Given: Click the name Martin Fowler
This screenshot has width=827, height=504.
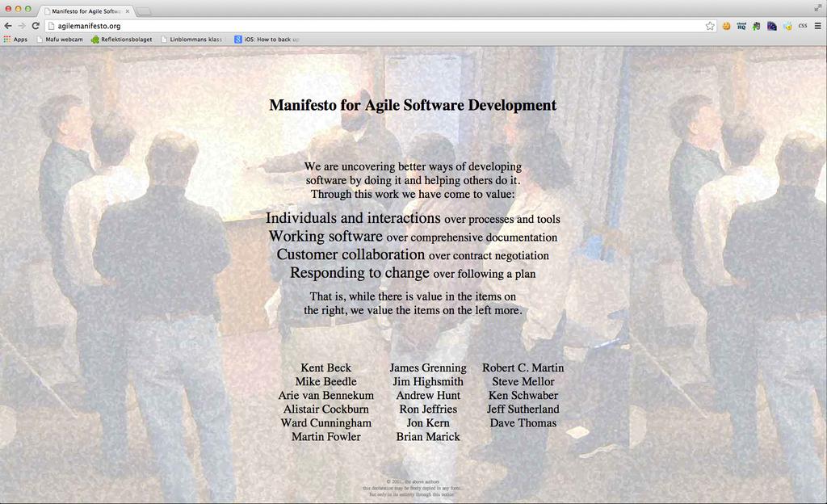Looking at the screenshot, I should 326,436.
